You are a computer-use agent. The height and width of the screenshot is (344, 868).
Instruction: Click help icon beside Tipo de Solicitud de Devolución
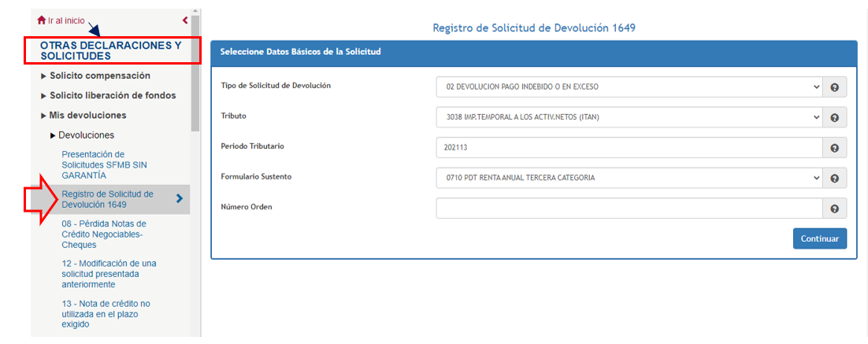(x=834, y=87)
